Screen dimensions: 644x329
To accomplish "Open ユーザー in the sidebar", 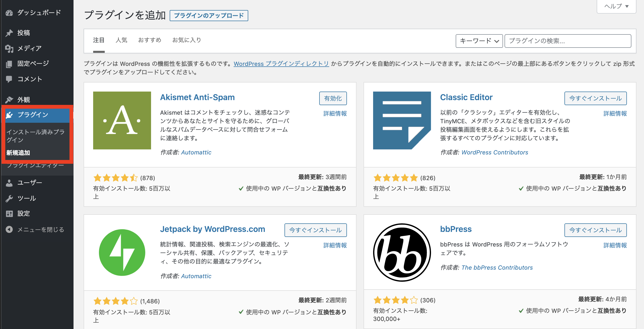I will 37,183.
